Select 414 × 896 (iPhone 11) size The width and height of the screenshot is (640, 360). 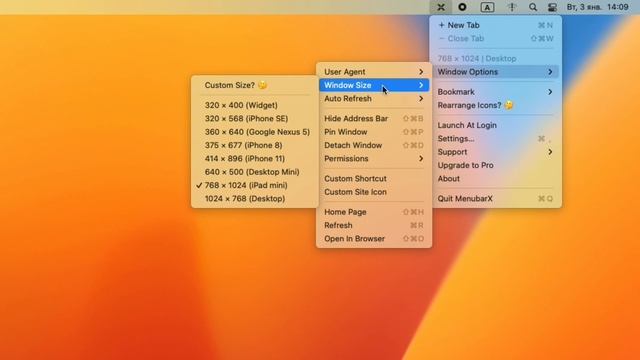click(x=255, y=159)
